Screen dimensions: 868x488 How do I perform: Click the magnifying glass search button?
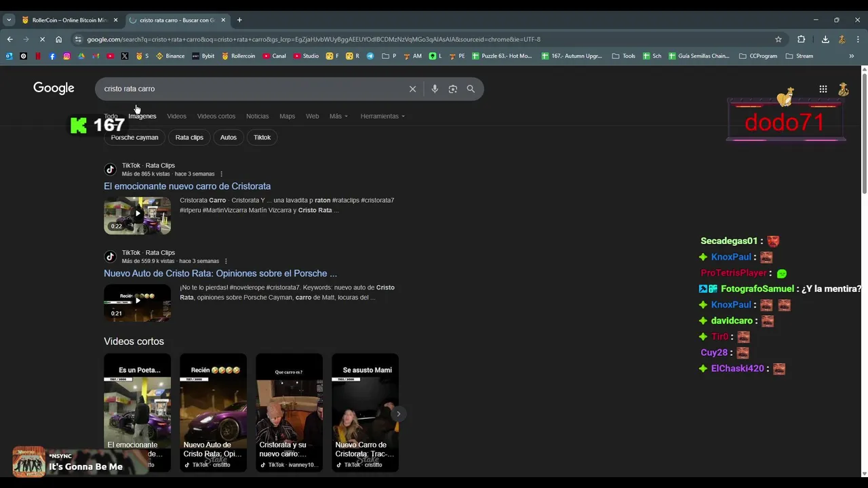[471, 89]
